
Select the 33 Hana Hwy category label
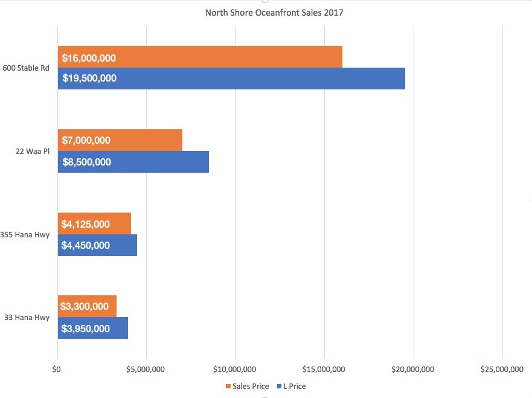pyautogui.click(x=27, y=318)
